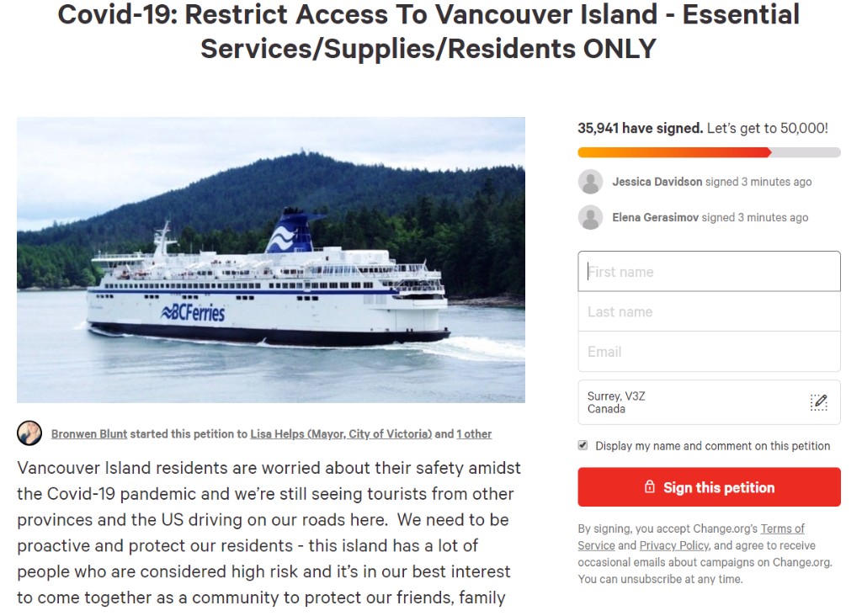Click Bronwen Blunt's profile photo
Image resolution: width=862 pixels, height=616 pixels.
click(x=29, y=433)
